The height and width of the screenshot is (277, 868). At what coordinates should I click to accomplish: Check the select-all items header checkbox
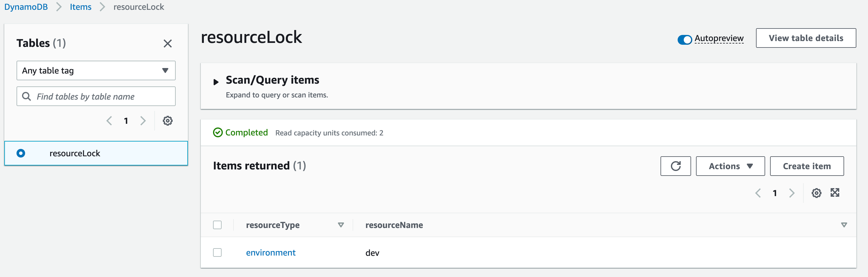click(217, 225)
